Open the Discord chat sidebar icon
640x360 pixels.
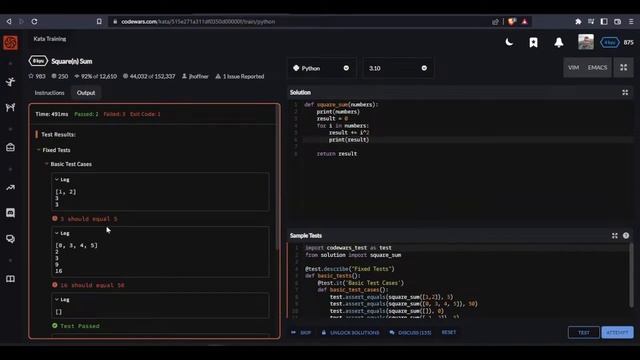pyautogui.click(x=10, y=213)
